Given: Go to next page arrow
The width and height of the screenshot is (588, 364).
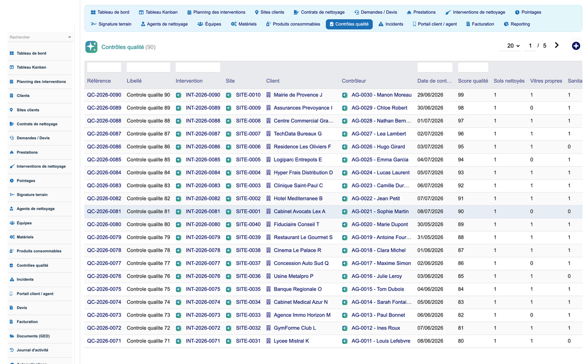Looking at the screenshot, I should point(557,45).
